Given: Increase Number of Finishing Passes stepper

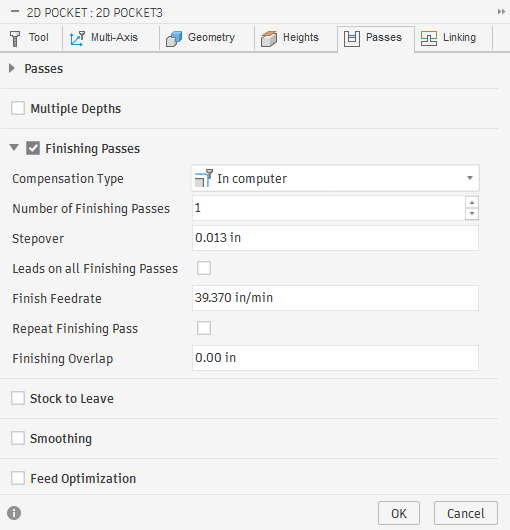Looking at the screenshot, I should [x=472, y=202].
